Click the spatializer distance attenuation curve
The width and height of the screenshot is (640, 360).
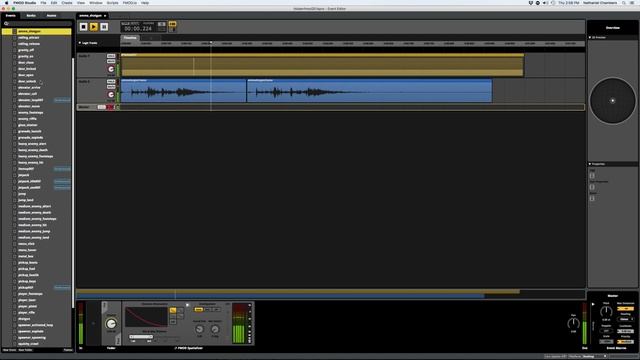click(x=146, y=317)
